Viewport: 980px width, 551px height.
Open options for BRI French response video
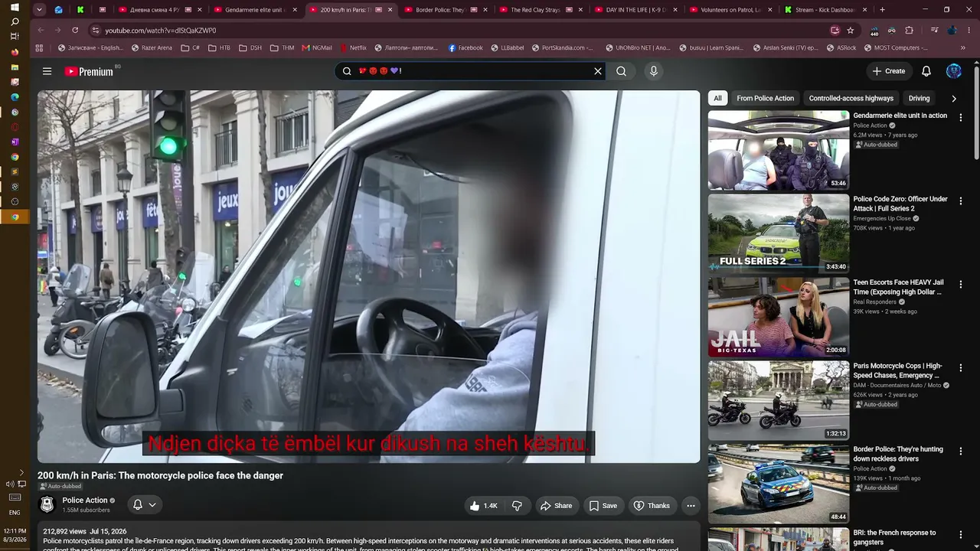[x=960, y=534]
